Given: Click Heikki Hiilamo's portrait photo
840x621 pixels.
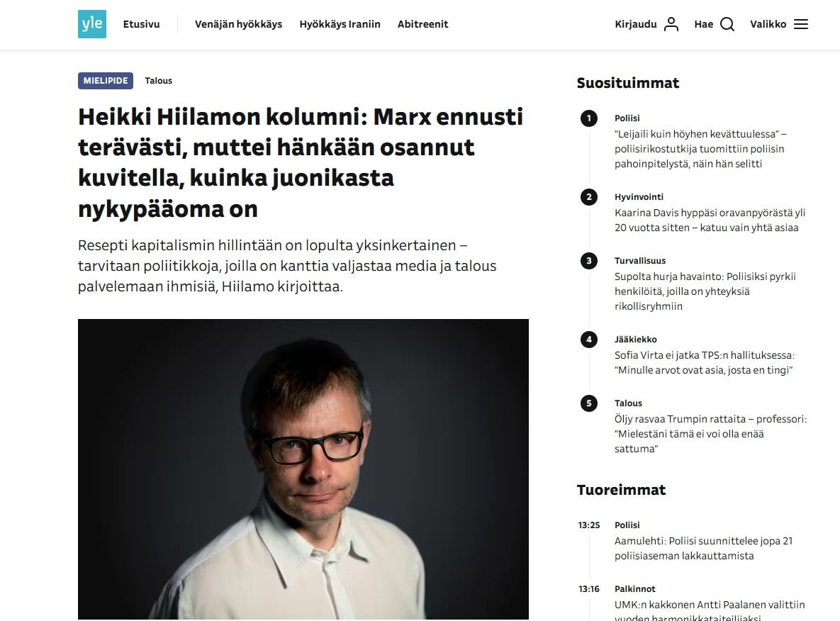Looking at the screenshot, I should click(x=303, y=469).
